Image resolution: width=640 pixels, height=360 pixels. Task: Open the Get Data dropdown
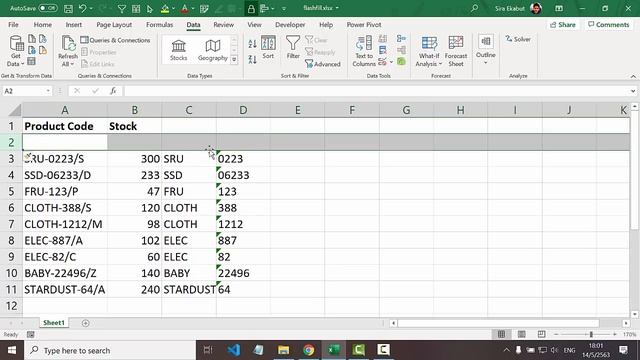(x=16, y=51)
